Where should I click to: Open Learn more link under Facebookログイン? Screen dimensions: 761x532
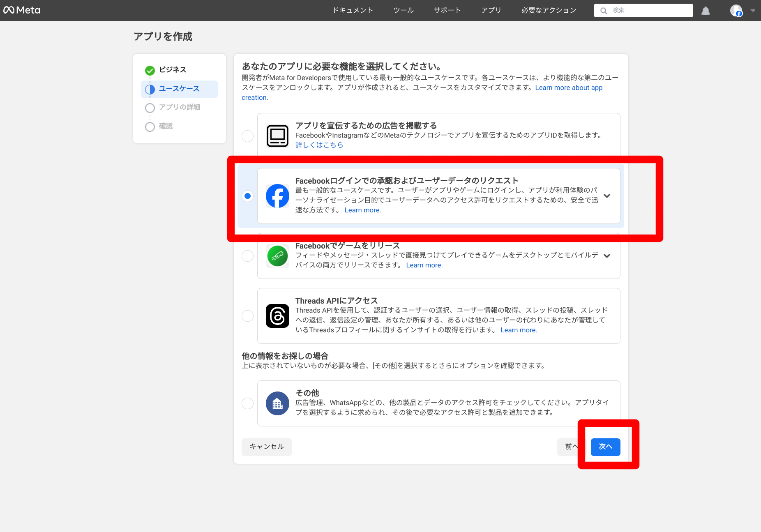click(363, 210)
